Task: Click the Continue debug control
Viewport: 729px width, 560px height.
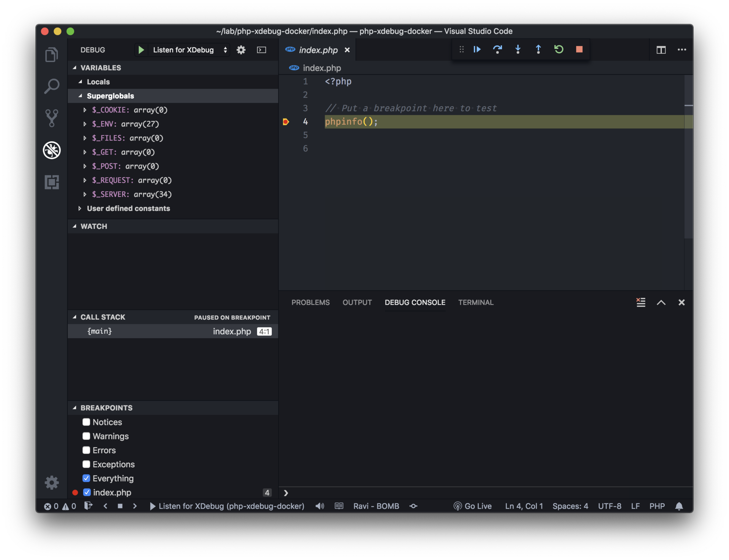Action: pyautogui.click(x=477, y=49)
